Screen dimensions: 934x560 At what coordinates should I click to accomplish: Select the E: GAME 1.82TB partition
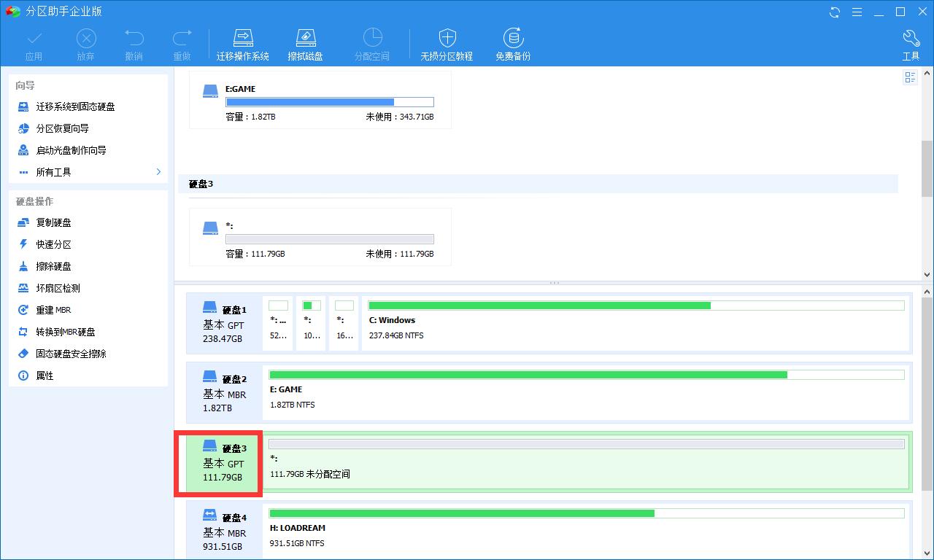(x=587, y=392)
